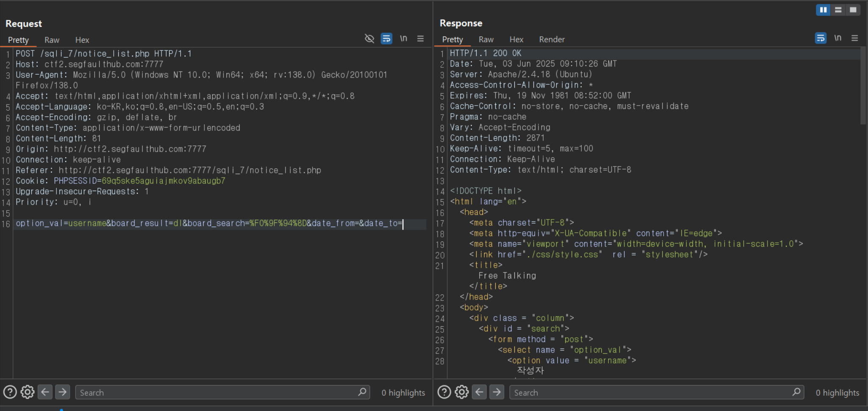
Task: Go to previous match arrow in Request search
Action: tap(45, 392)
